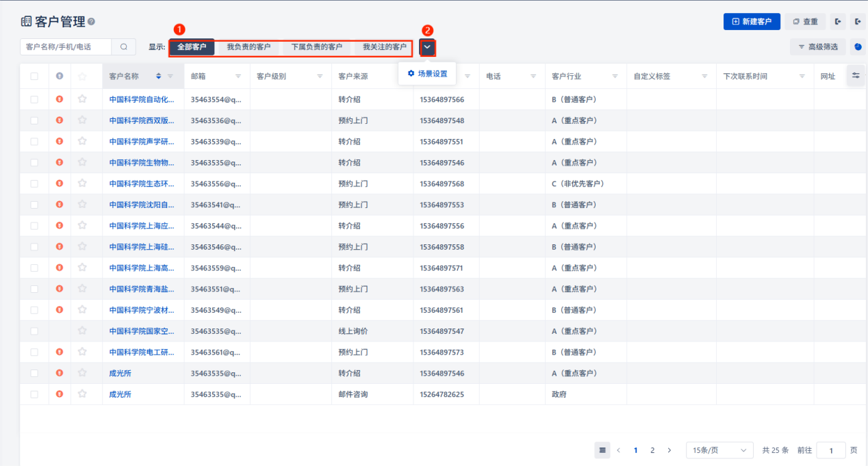Open the 中国科学院西双版 customer link
The height and width of the screenshot is (466, 868).
142,120
